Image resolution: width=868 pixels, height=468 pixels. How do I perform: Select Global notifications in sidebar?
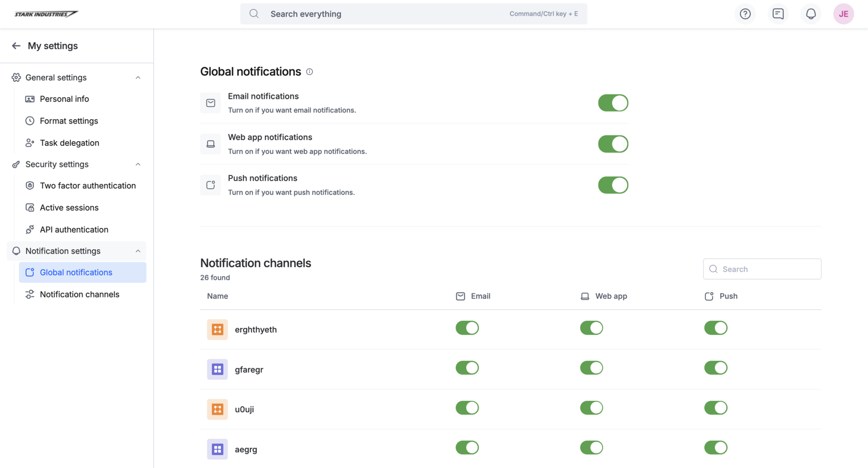pyautogui.click(x=83, y=272)
